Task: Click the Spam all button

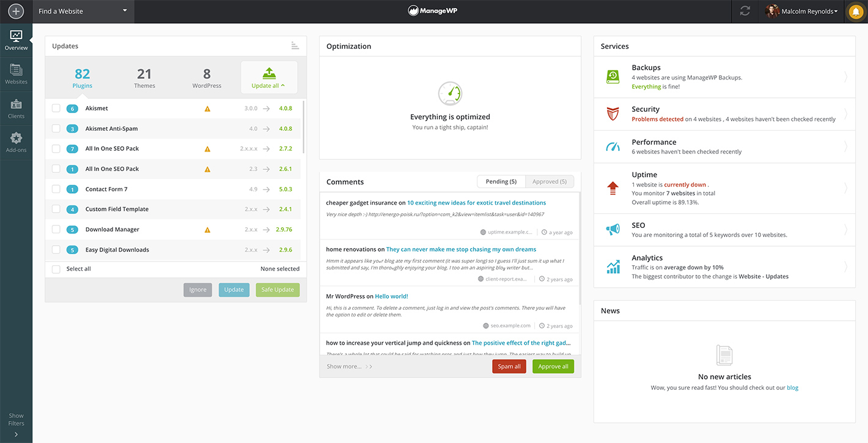Action: [509, 367]
